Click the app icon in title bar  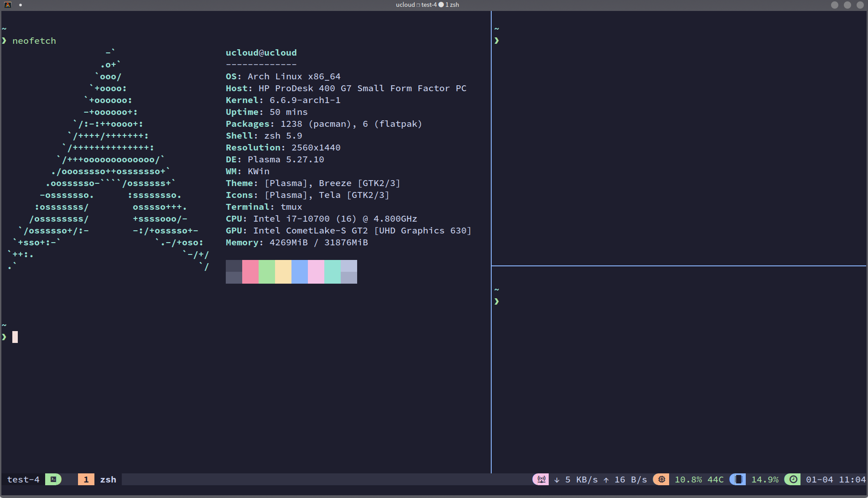click(x=7, y=5)
